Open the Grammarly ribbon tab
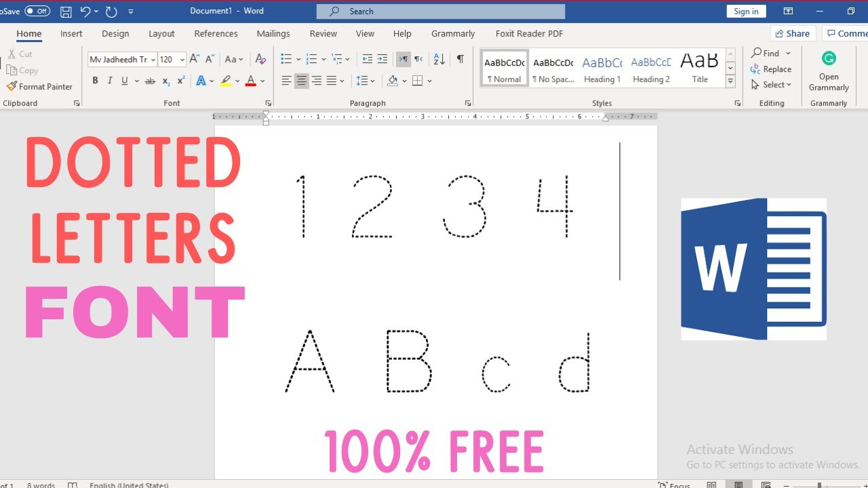 click(452, 33)
